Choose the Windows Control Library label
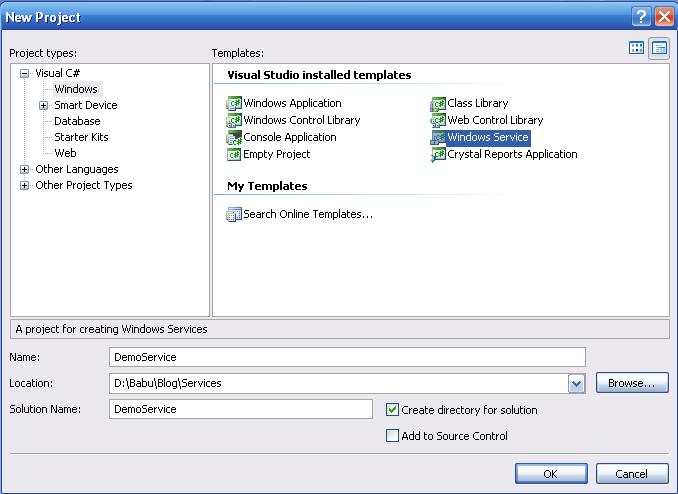Viewport: 678px width, 494px height. pos(302,120)
